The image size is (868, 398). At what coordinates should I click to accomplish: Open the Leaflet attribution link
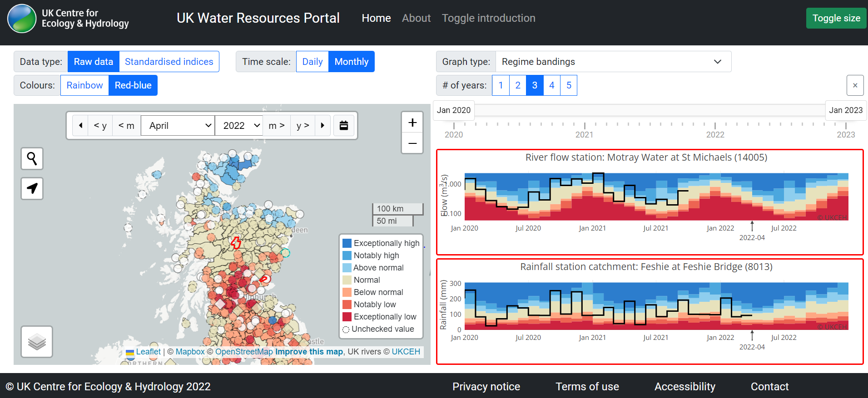click(x=148, y=352)
